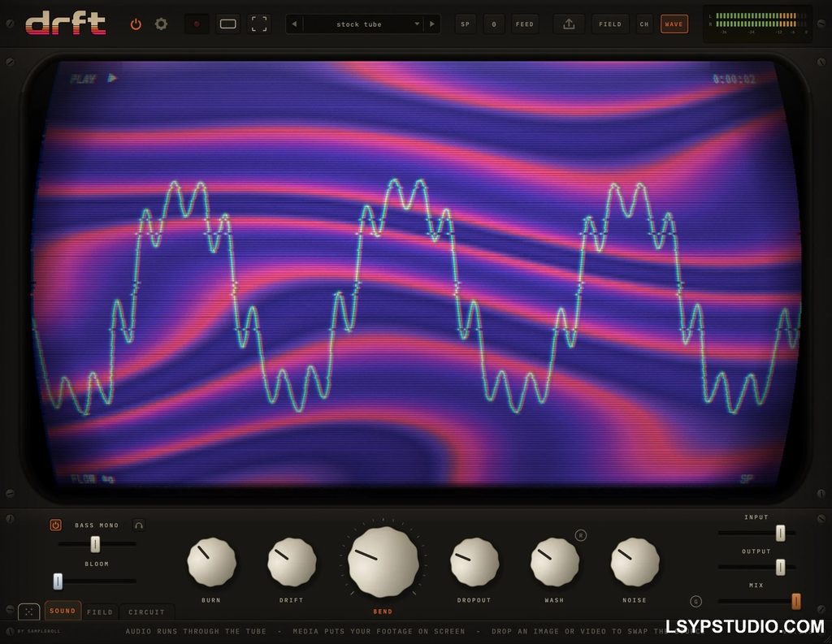
Task: Toggle the 0 button in top bar
Action: click(494, 24)
